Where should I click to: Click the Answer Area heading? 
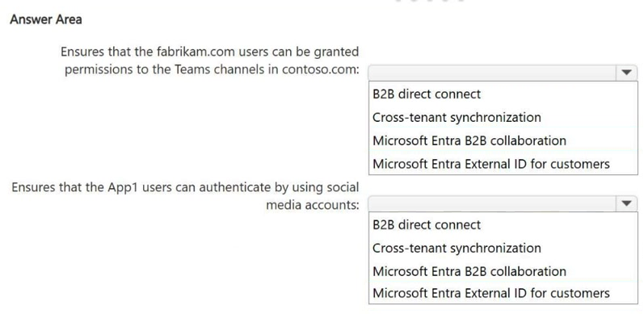45,19
